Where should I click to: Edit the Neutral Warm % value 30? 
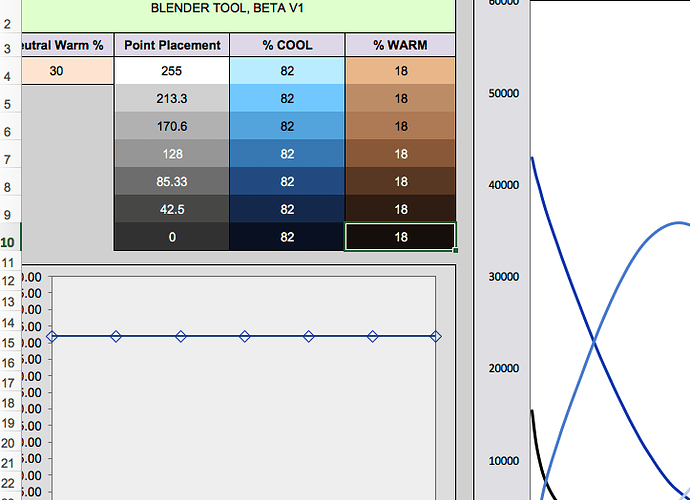coord(56,71)
